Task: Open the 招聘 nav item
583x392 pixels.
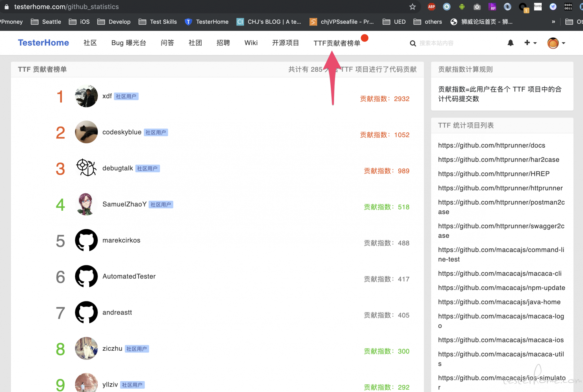Action: tap(223, 43)
